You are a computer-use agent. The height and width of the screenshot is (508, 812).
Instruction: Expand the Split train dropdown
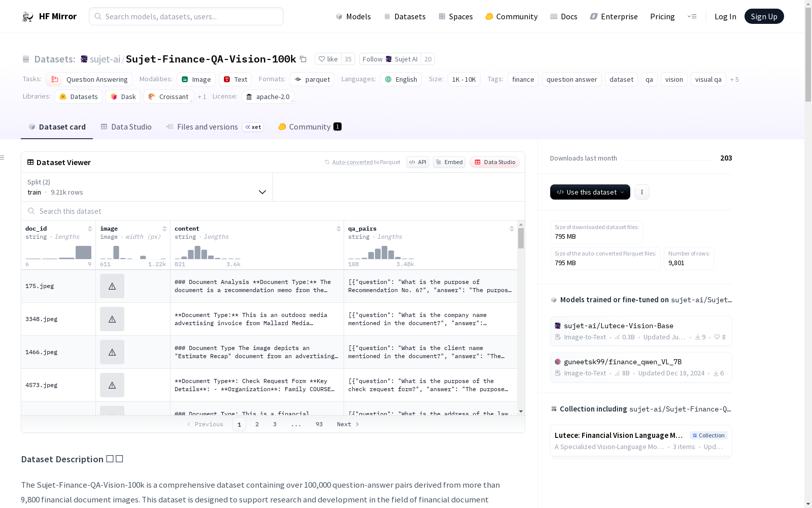147,187
